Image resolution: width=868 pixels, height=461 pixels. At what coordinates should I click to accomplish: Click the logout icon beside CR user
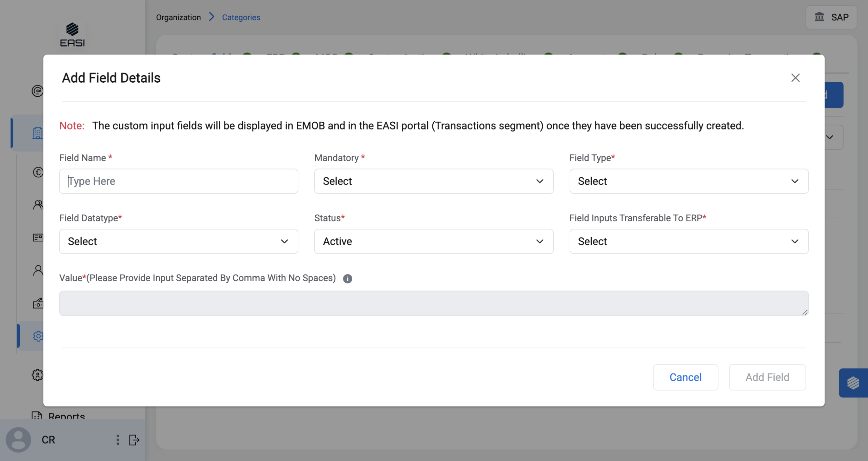134,440
